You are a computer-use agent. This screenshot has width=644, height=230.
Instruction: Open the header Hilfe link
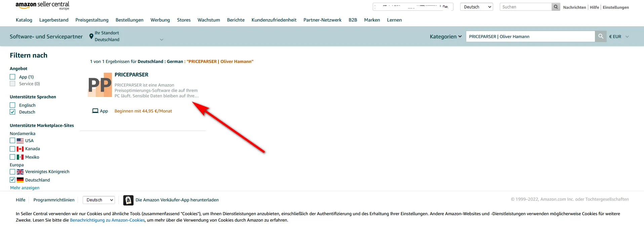click(594, 7)
